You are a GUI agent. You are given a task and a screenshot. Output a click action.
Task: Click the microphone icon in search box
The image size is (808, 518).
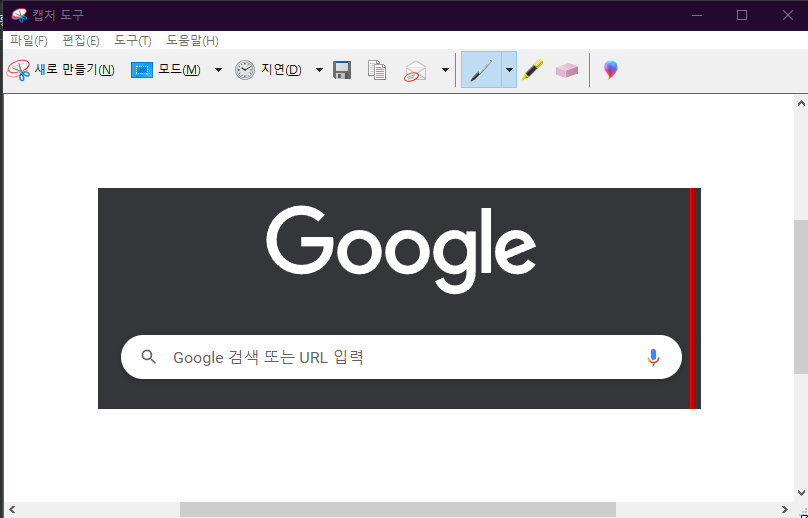(x=653, y=357)
